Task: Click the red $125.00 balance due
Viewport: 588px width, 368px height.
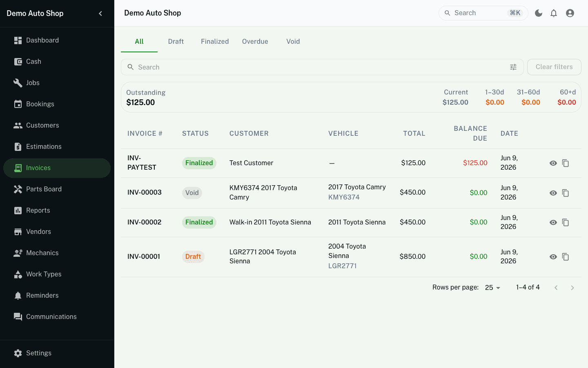Action: [x=475, y=163]
